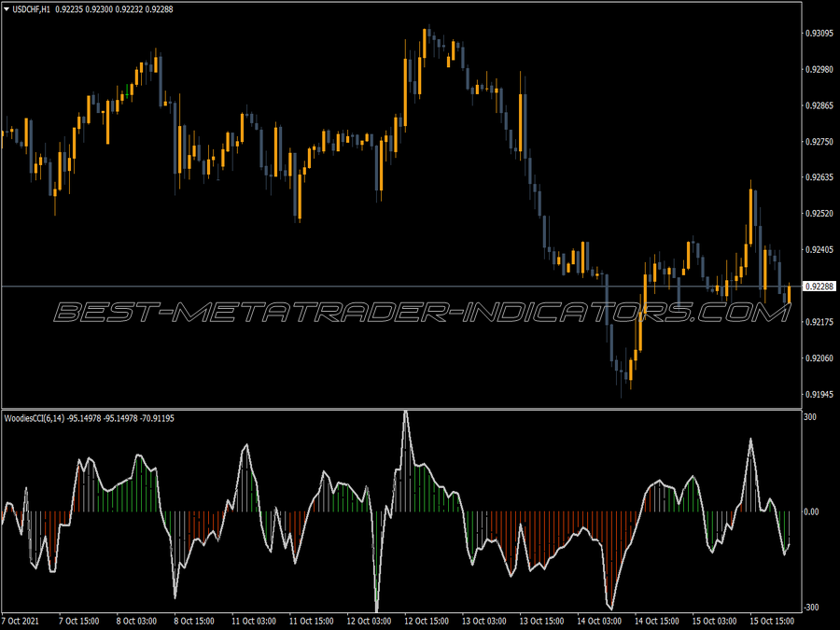The image size is (840, 630).
Task: Click the OHLC values 0.92235 0.92300 0.92232 0.92288
Action: tap(114, 9)
